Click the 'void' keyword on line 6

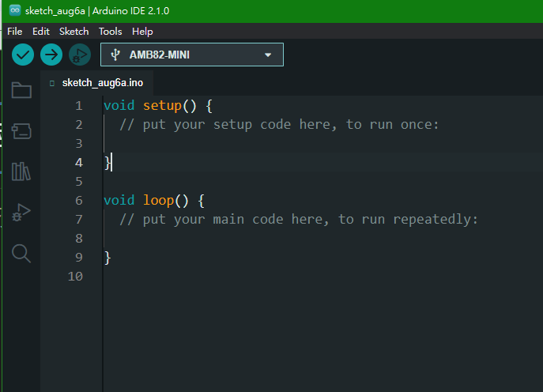(x=119, y=201)
